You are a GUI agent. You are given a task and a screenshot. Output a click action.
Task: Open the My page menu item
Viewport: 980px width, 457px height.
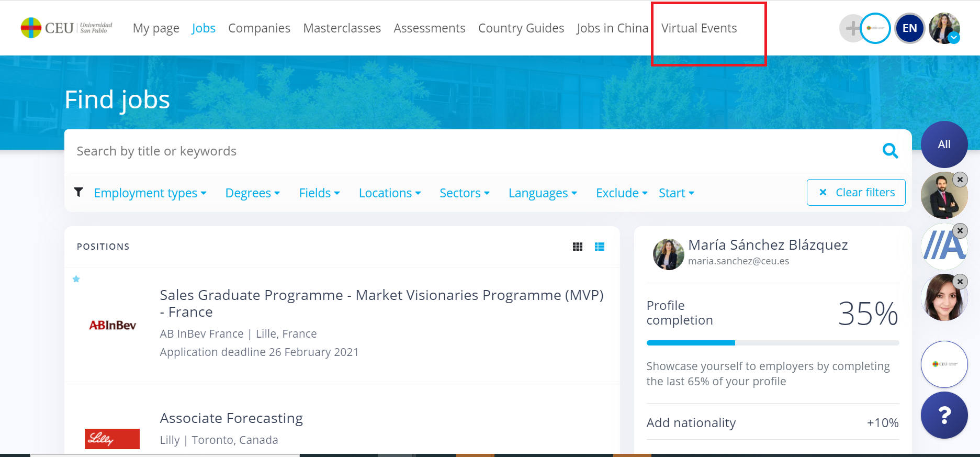click(156, 28)
